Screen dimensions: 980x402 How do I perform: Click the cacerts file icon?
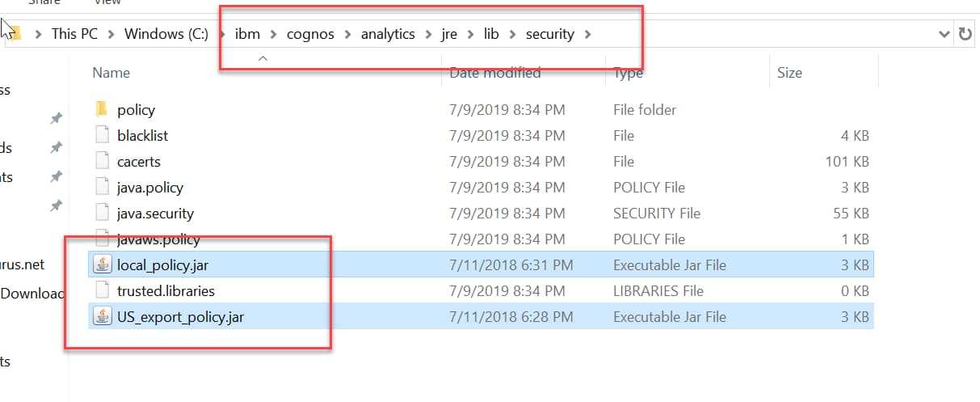(101, 161)
